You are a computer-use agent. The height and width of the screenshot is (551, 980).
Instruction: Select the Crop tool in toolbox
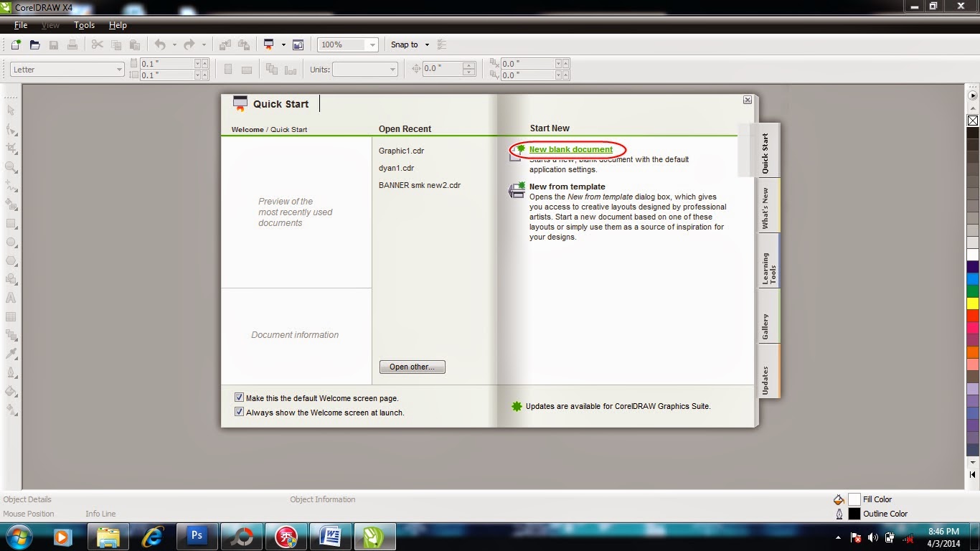click(11, 148)
